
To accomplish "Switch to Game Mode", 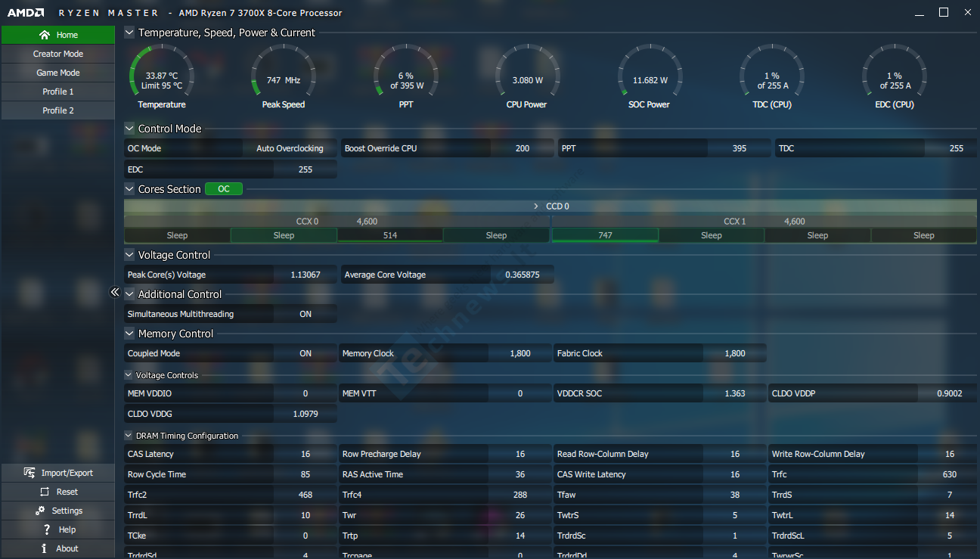I will pos(58,73).
